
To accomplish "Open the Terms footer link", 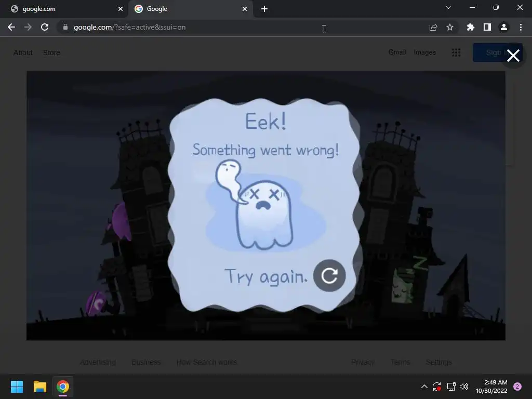I will point(401,362).
